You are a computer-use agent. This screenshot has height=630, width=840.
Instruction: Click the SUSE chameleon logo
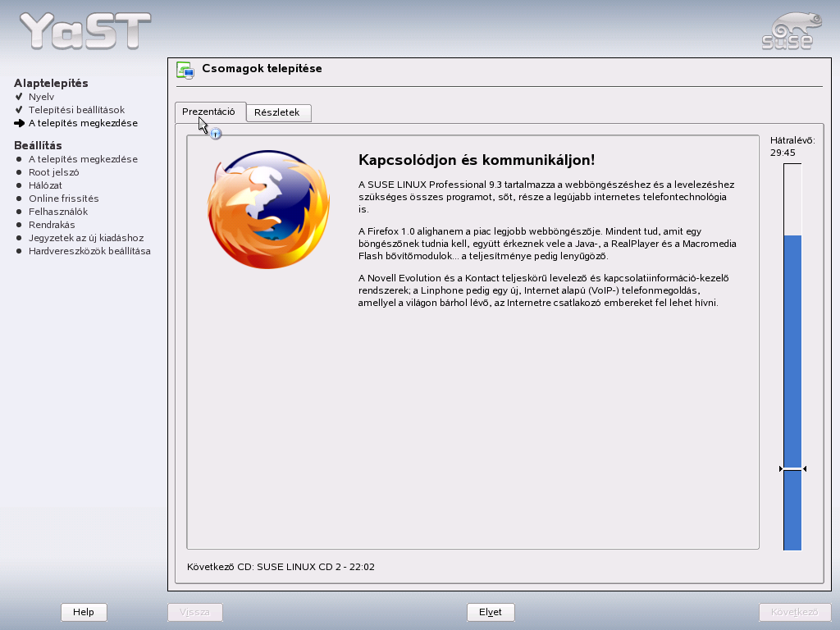point(790,32)
